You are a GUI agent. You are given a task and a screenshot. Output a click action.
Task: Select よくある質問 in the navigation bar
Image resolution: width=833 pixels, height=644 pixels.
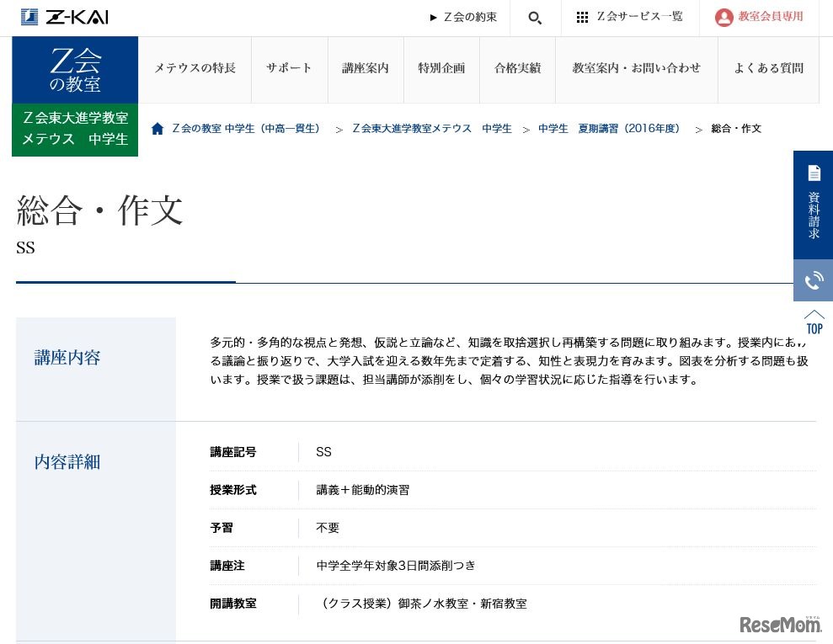point(767,68)
